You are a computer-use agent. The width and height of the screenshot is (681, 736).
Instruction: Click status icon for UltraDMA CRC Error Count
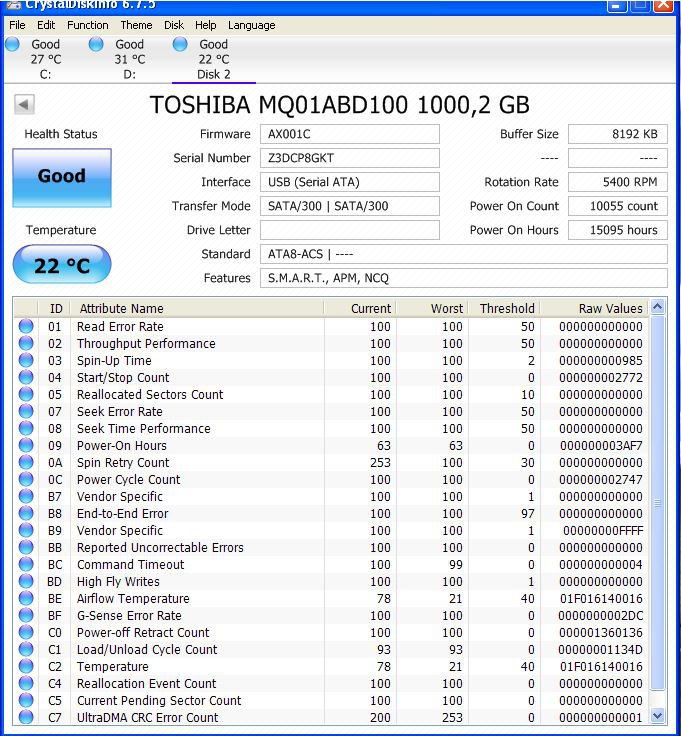26,717
